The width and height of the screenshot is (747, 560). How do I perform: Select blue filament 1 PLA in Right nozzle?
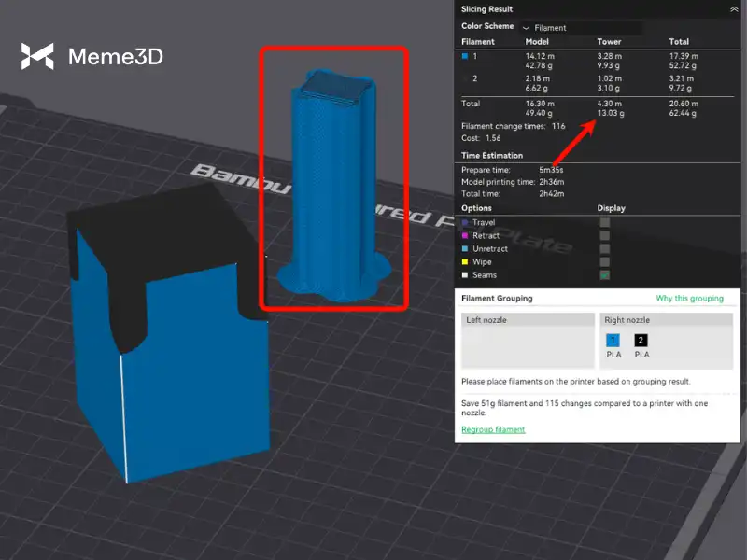click(x=613, y=341)
